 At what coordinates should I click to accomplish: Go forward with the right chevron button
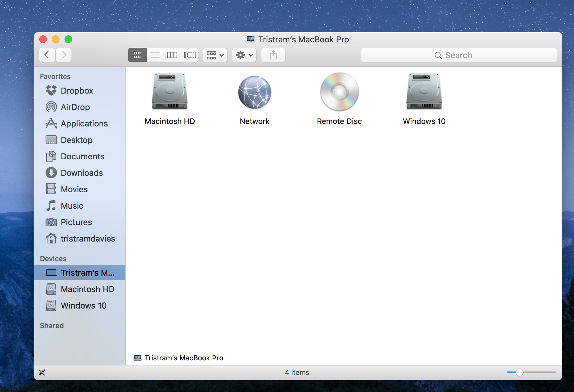[64, 55]
